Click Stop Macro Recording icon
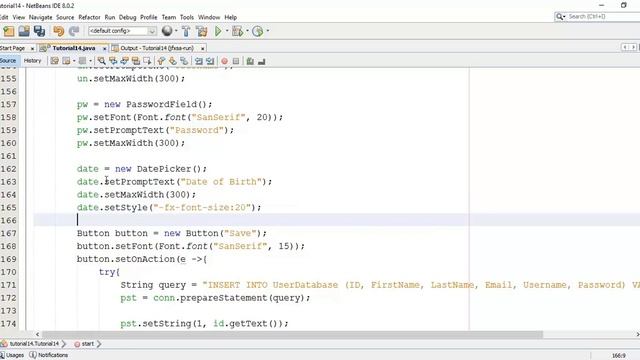640x360 pixels. (x=236, y=61)
